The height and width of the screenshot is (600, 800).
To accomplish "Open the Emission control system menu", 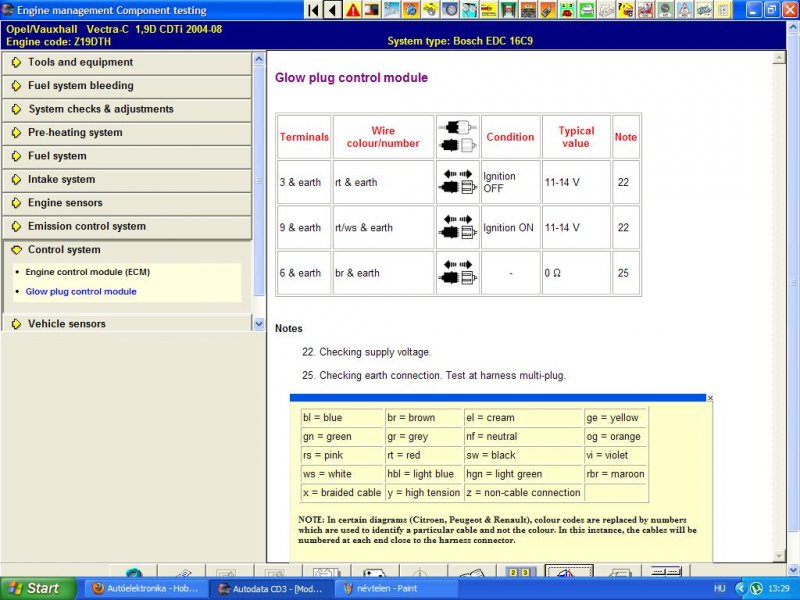I will pyautogui.click(x=127, y=227).
